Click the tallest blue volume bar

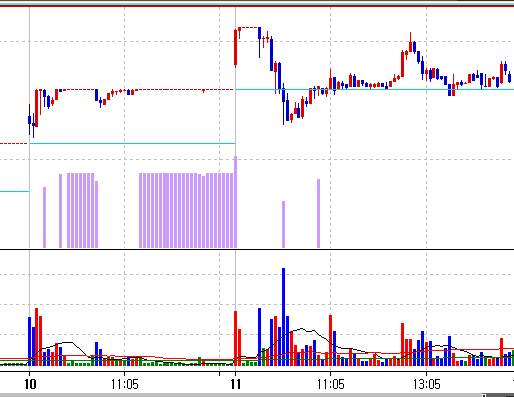click(283, 317)
